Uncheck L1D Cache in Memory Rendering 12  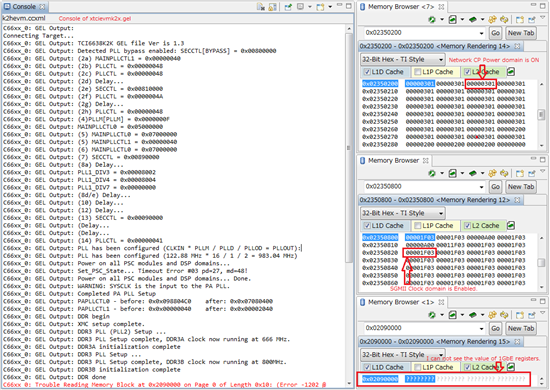(x=367, y=226)
